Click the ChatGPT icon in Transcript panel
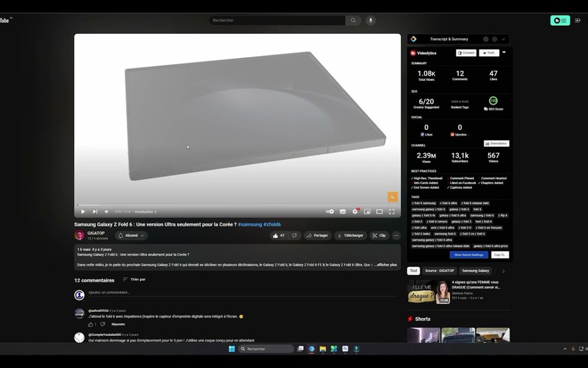588x368 pixels. pyautogui.click(x=486, y=39)
